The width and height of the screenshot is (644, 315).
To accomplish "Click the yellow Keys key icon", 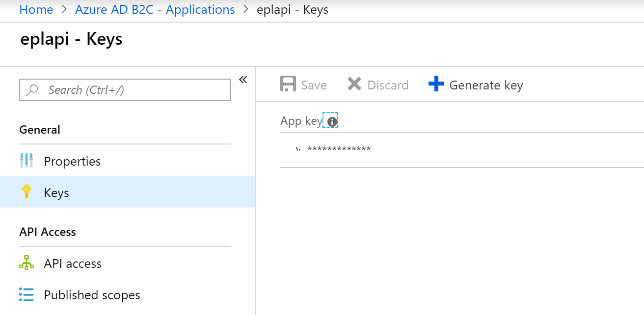I will tap(27, 192).
